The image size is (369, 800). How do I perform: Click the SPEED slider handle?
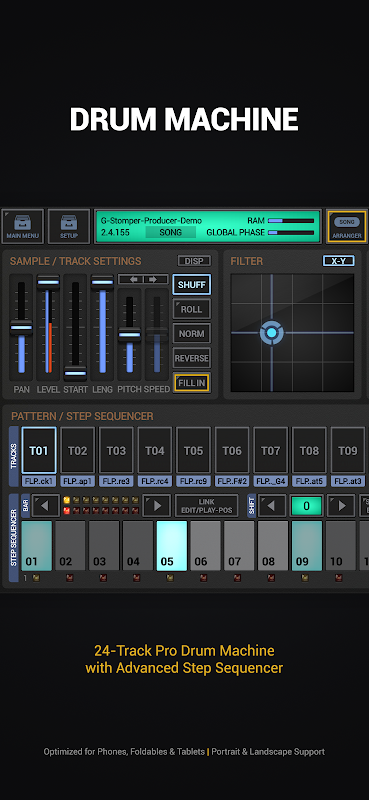pyautogui.click(x=157, y=334)
